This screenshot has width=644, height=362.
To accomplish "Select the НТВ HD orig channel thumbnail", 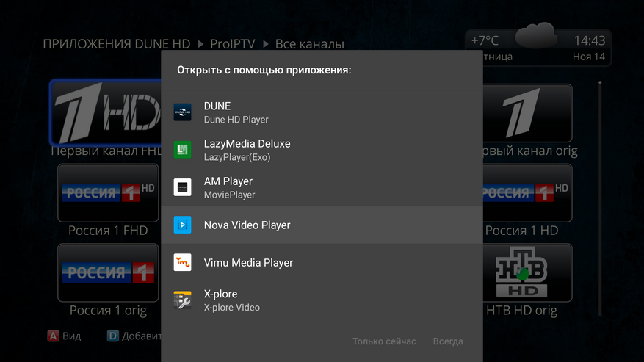I will 527,272.
